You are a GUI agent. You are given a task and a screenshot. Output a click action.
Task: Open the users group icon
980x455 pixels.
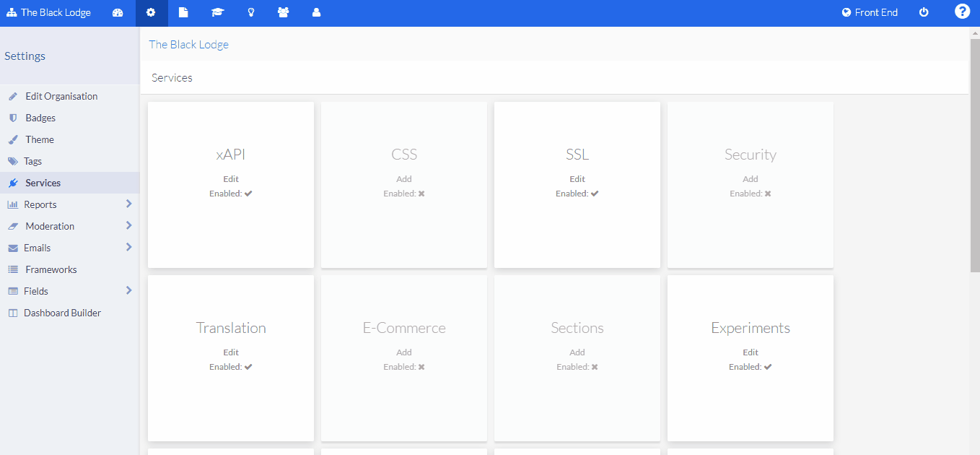tap(283, 12)
